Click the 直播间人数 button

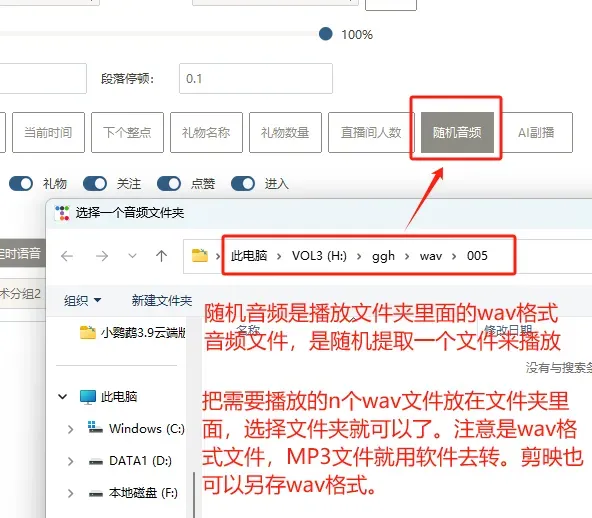pyautogui.click(x=371, y=133)
